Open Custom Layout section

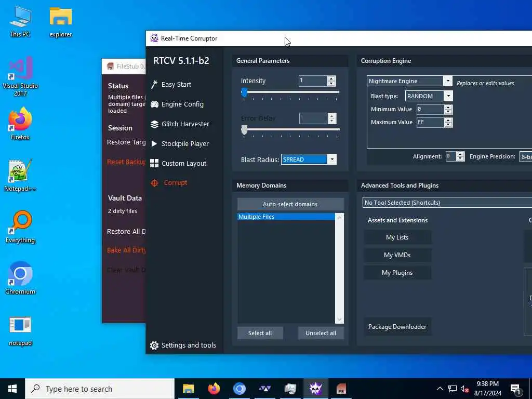(x=183, y=163)
